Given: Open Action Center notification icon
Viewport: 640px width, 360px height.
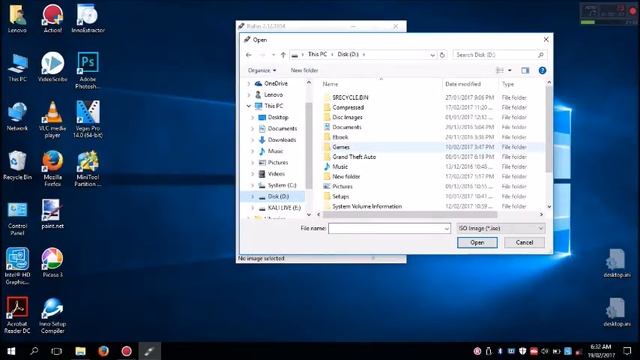Looking at the screenshot, I should point(627,351).
